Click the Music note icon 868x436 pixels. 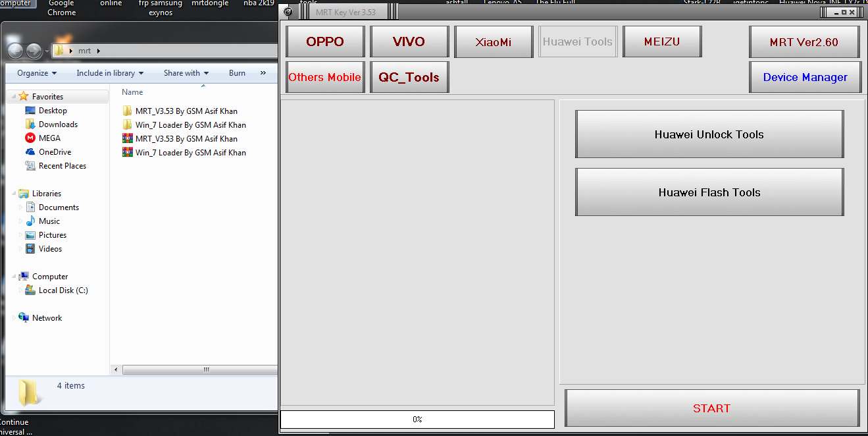pyautogui.click(x=30, y=221)
